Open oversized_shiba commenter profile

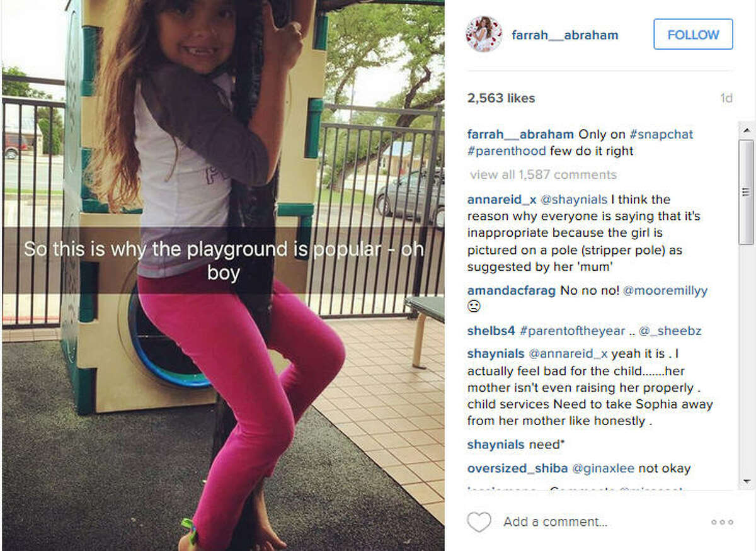point(518,468)
